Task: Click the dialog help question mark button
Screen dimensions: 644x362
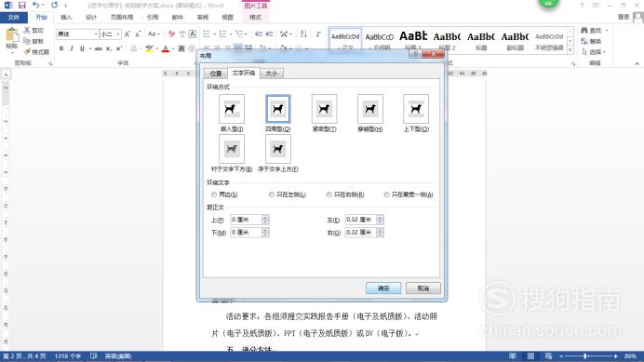Action: point(415,54)
